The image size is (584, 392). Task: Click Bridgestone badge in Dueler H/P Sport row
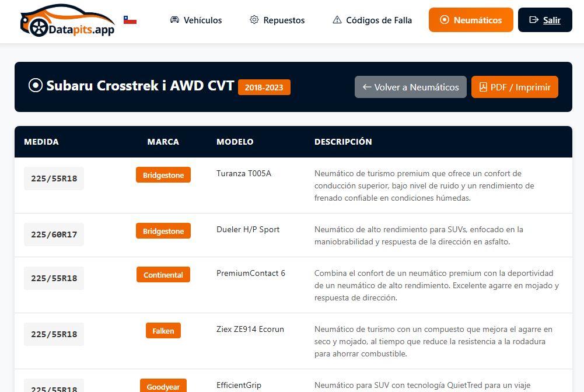pos(163,231)
